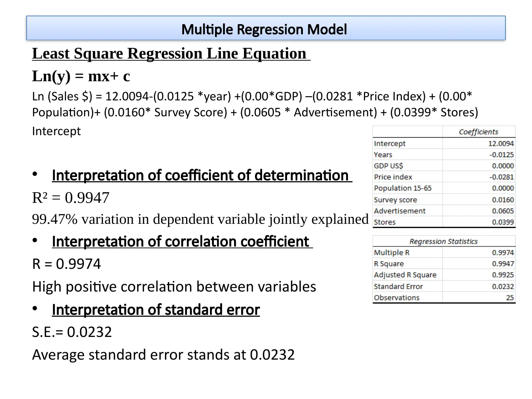Click the 'Coefficients' table header
This screenshot has width=532, height=399.
[x=478, y=132]
